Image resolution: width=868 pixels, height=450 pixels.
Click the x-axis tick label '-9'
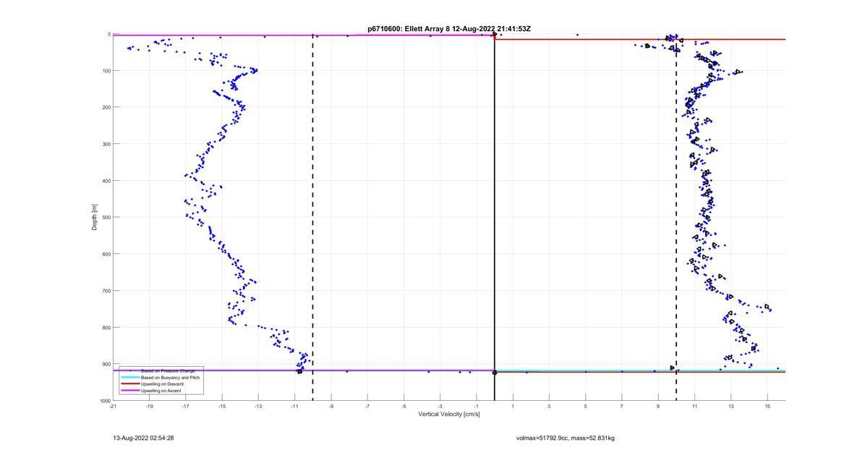(331, 406)
